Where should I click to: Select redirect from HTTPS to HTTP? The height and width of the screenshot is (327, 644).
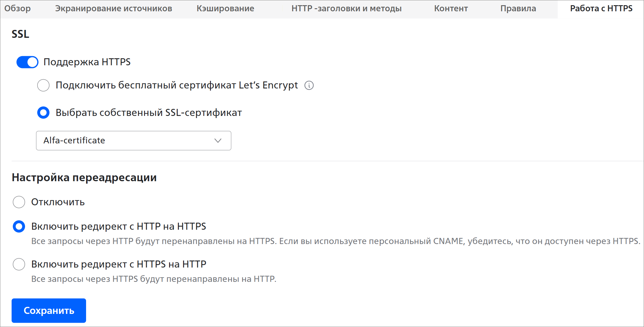pyautogui.click(x=19, y=264)
